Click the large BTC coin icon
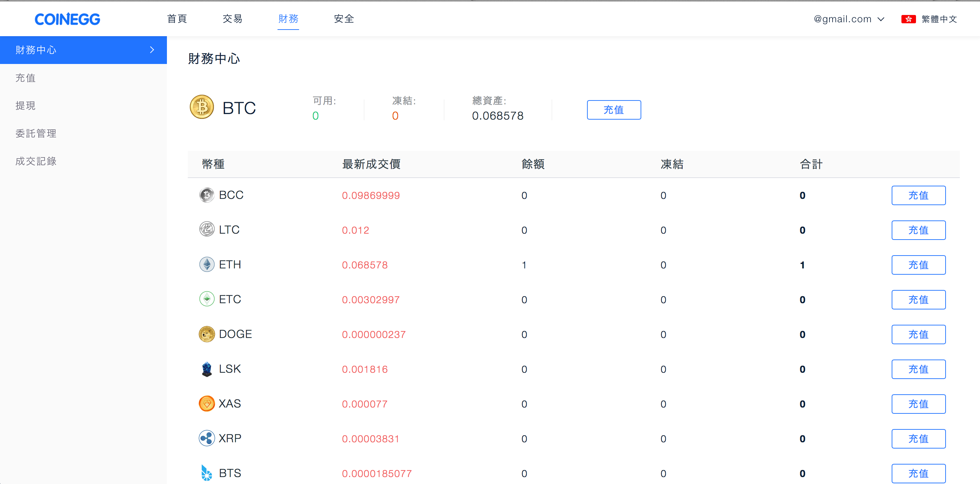 (202, 107)
